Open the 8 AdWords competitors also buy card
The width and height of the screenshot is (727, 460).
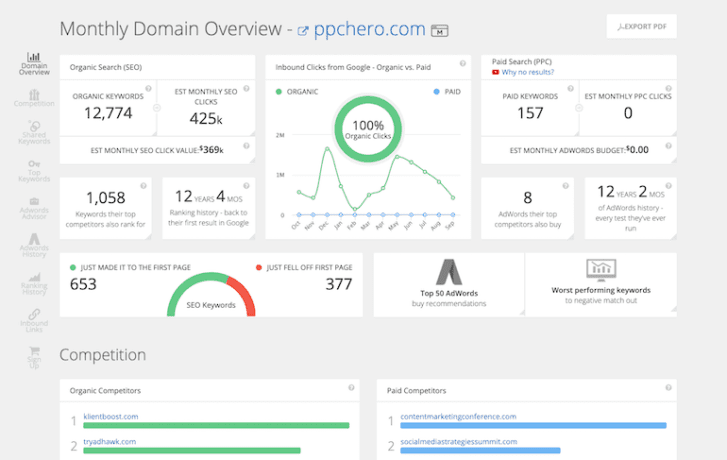(528, 208)
